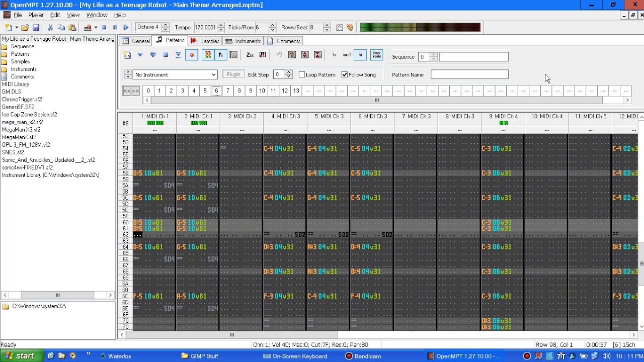Click the Tempo spinner arrows
Viewport: 644px width, 362px height.
220,27
